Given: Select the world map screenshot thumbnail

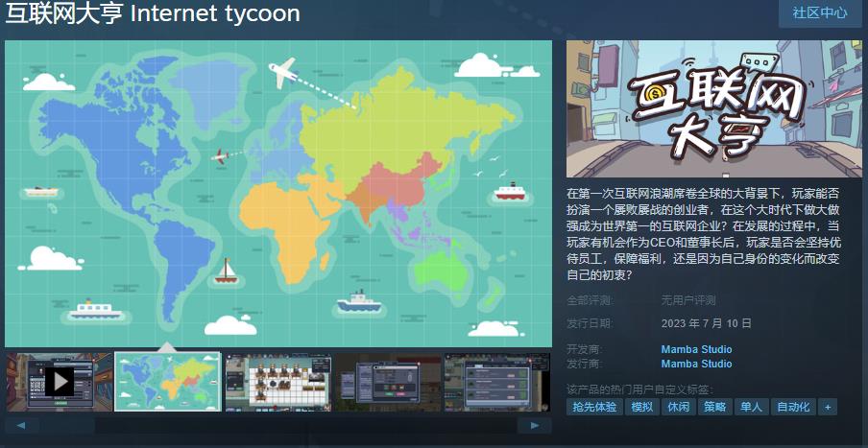Looking at the screenshot, I should click(168, 382).
